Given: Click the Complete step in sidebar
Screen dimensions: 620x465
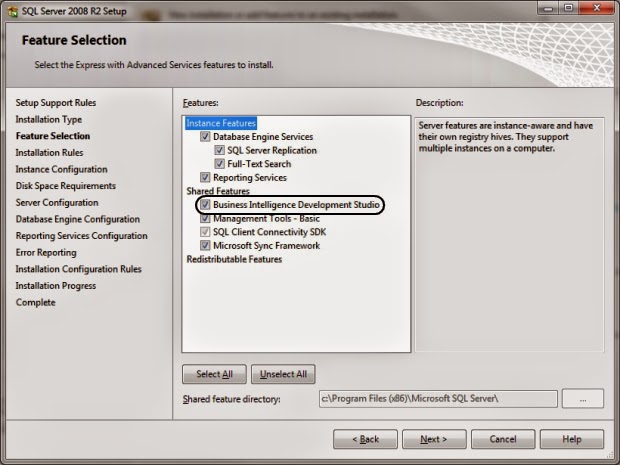Looking at the screenshot, I should [36, 302].
